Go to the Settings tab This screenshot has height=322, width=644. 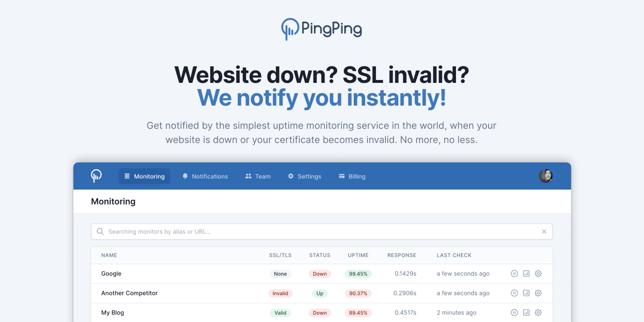pyautogui.click(x=304, y=176)
